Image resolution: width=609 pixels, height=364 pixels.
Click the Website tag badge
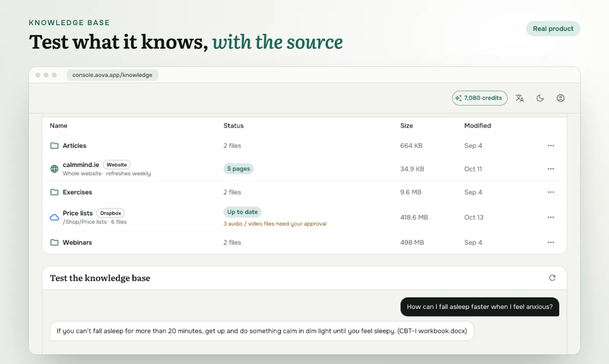point(116,165)
